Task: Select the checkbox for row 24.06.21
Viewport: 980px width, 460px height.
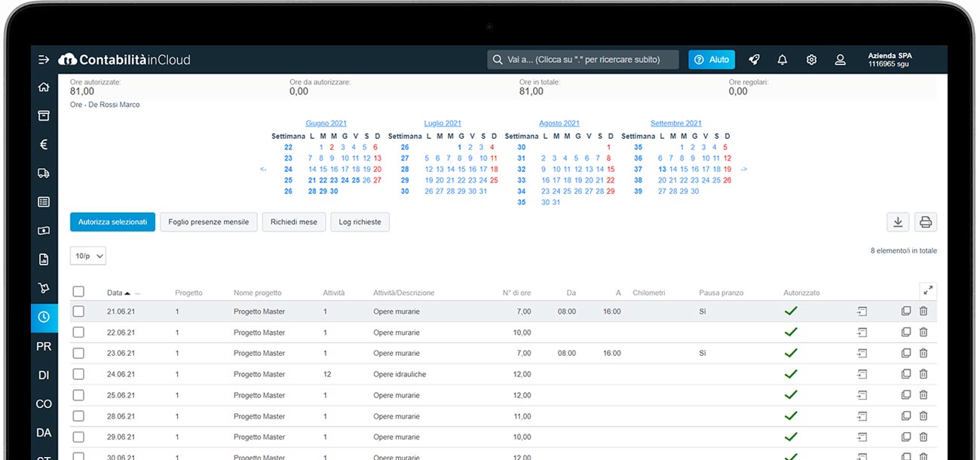Action: coord(78,374)
